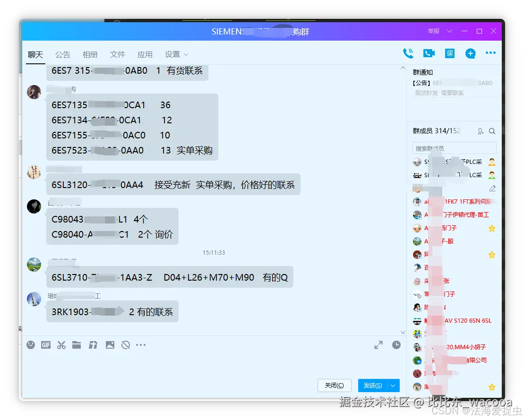Use the scissors screenshot tool

coord(61,345)
